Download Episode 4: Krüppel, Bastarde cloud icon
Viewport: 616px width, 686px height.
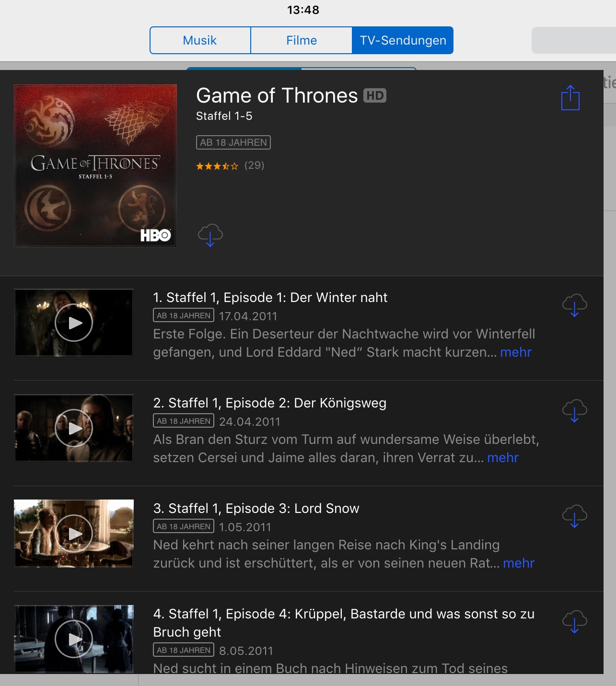[575, 622]
